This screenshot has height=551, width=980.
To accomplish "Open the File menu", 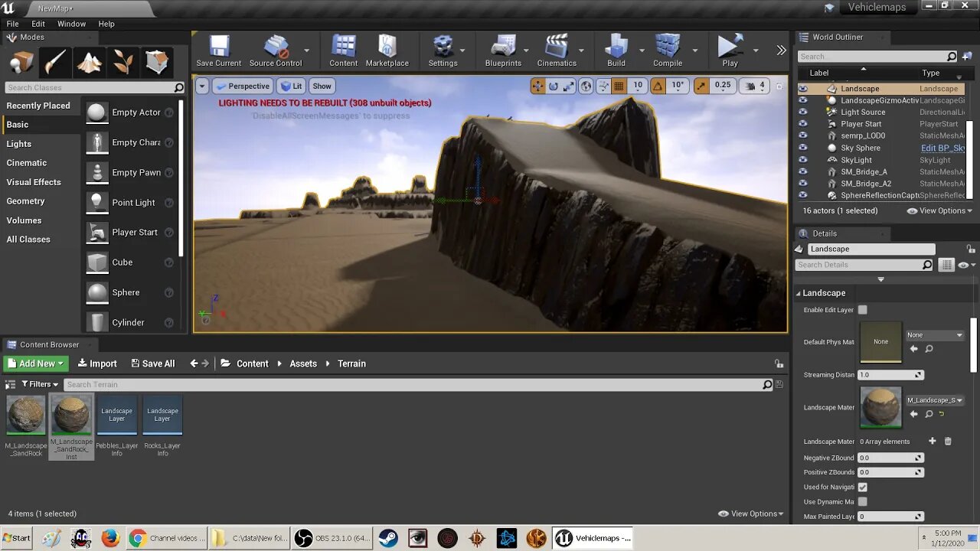I will pyautogui.click(x=13, y=24).
